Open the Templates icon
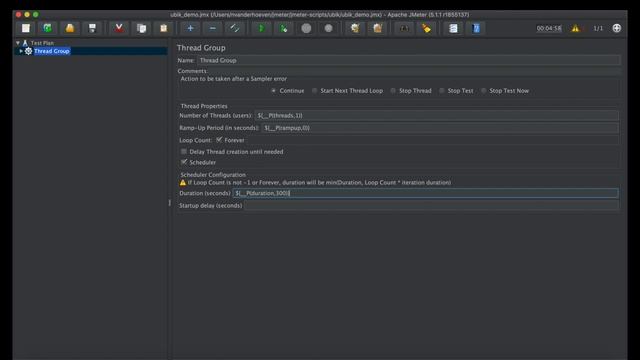640x360 pixels. 48,28
